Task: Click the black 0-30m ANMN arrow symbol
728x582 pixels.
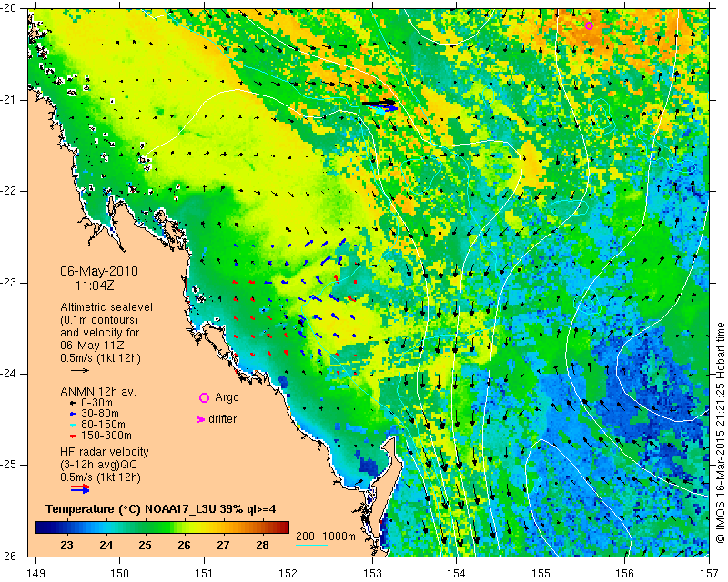Action: click(73, 404)
